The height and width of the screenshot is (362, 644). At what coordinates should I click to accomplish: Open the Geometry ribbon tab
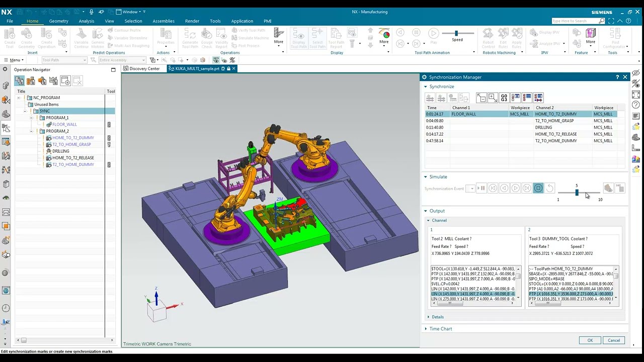[58, 21]
